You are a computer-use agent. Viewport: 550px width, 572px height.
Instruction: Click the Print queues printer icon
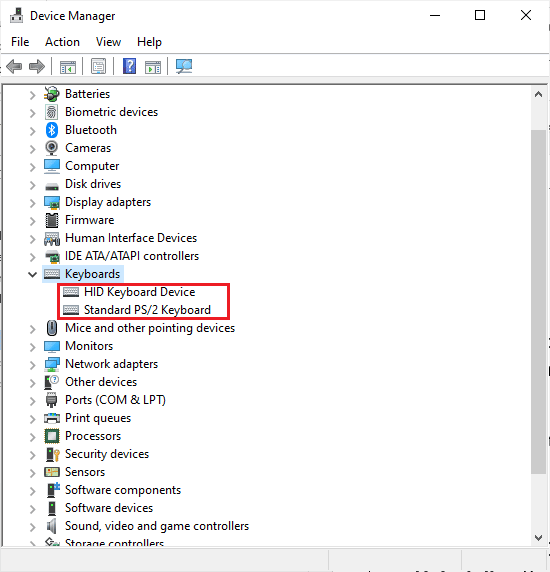(52, 418)
